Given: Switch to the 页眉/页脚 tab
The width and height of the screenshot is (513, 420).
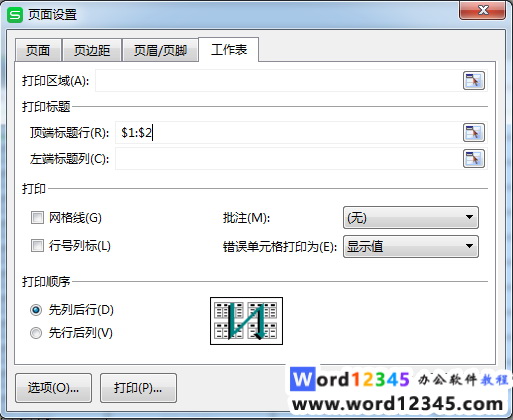Looking at the screenshot, I should [160, 50].
